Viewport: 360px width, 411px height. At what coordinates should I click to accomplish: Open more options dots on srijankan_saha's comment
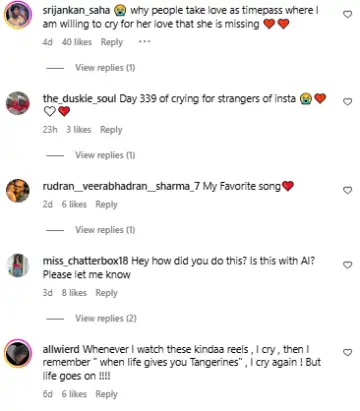(x=144, y=42)
